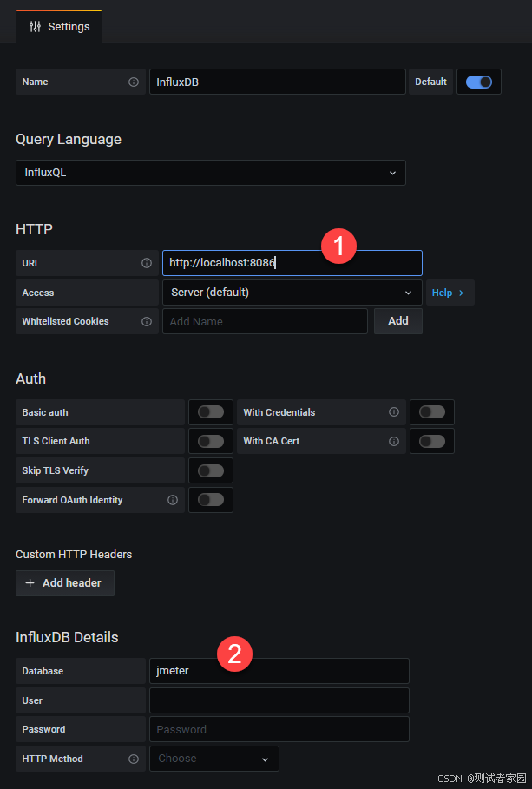Click the info icon for With CA Cert

pos(394,441)
